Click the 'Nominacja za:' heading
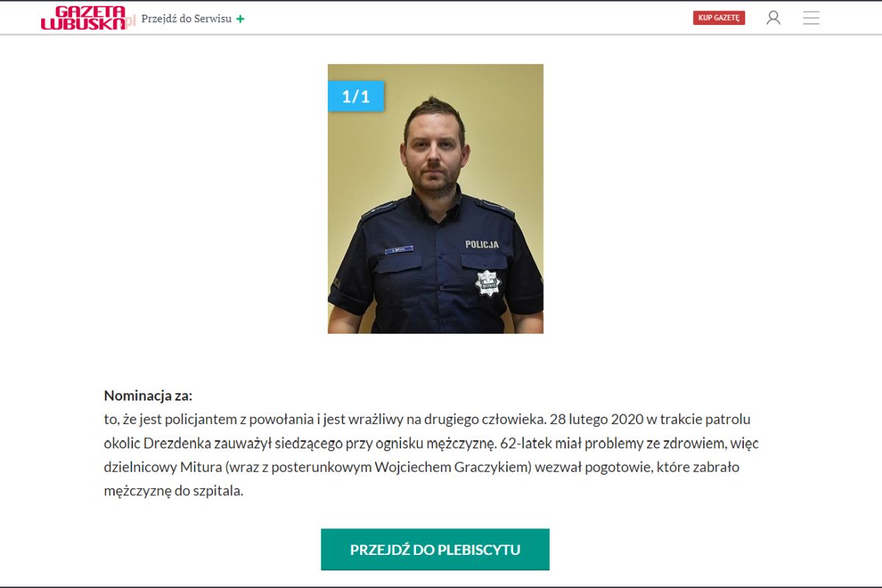This screenshot has width=882, height=588. [148, 395]
